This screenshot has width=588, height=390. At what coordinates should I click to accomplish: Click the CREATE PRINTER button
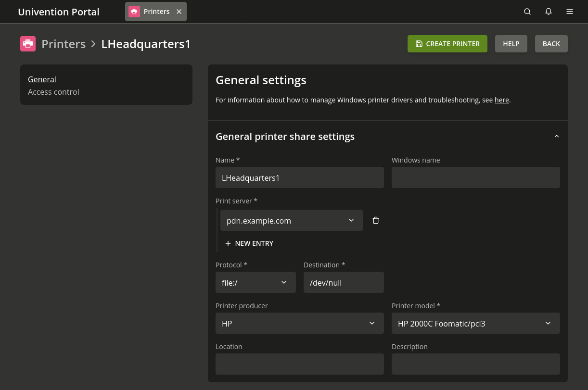coord(447,44)
